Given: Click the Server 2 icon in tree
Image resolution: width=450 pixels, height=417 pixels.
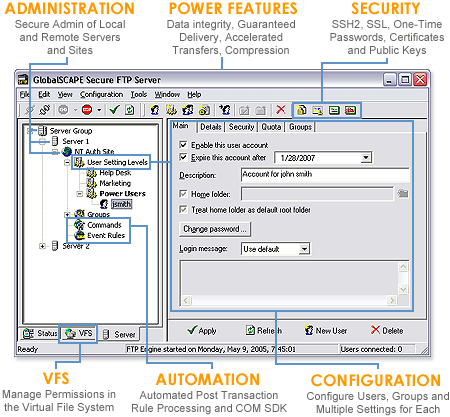Looking at the screenshot, I should (x=55, y=246).
